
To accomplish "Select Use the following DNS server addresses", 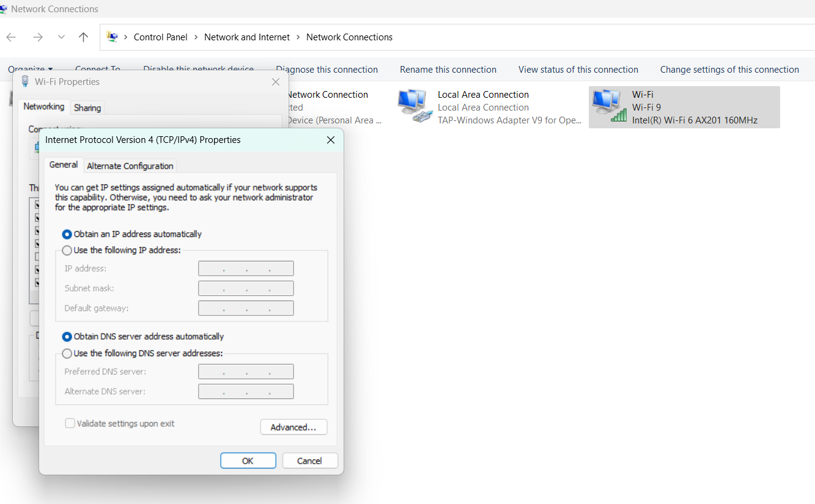I will click(67, 353).
